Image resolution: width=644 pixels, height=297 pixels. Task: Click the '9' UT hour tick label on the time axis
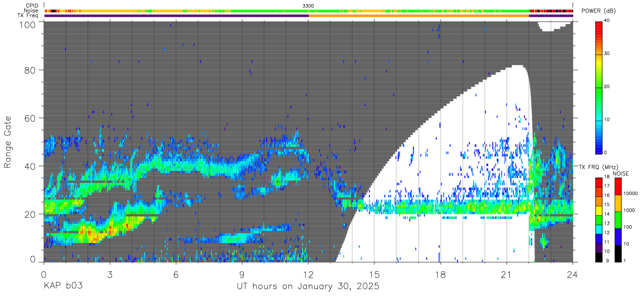[x=242, y=274]
